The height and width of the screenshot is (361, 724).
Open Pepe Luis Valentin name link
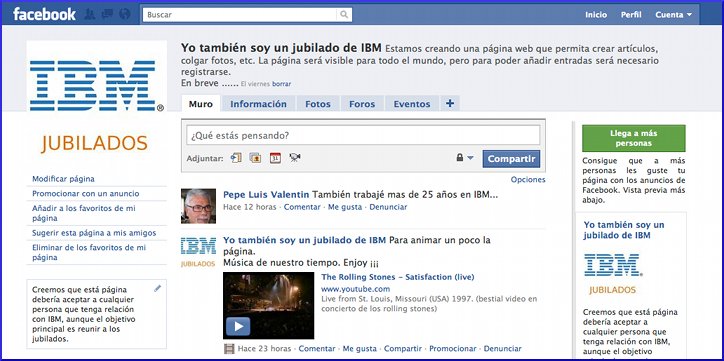click(x=266, y=194)
